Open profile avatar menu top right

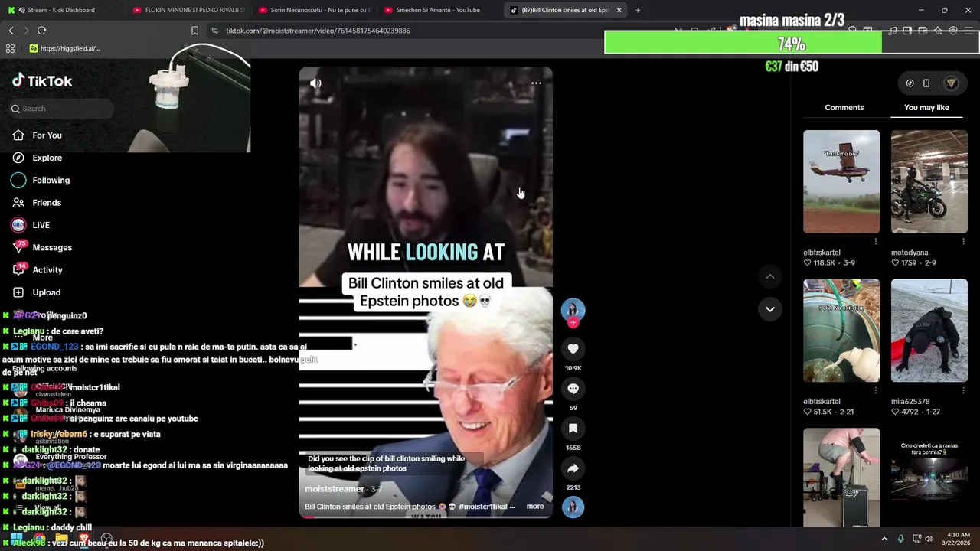[x=951, y=83]
